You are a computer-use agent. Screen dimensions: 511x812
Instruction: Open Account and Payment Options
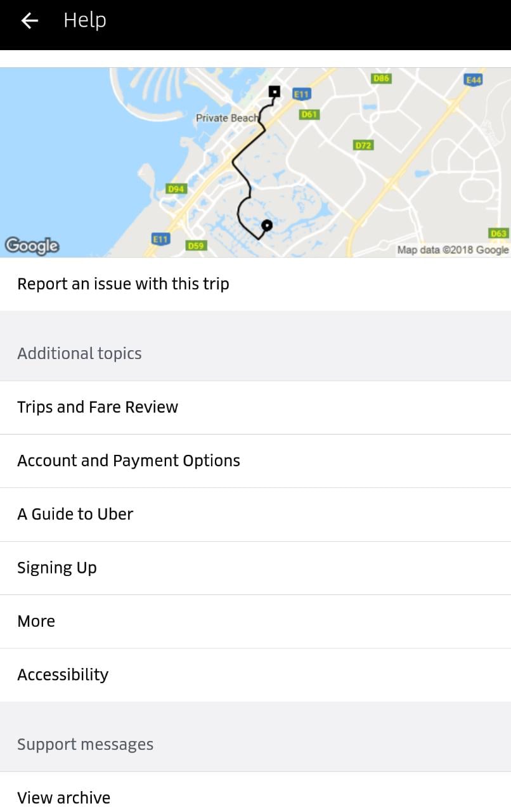[x=129, y=461]
